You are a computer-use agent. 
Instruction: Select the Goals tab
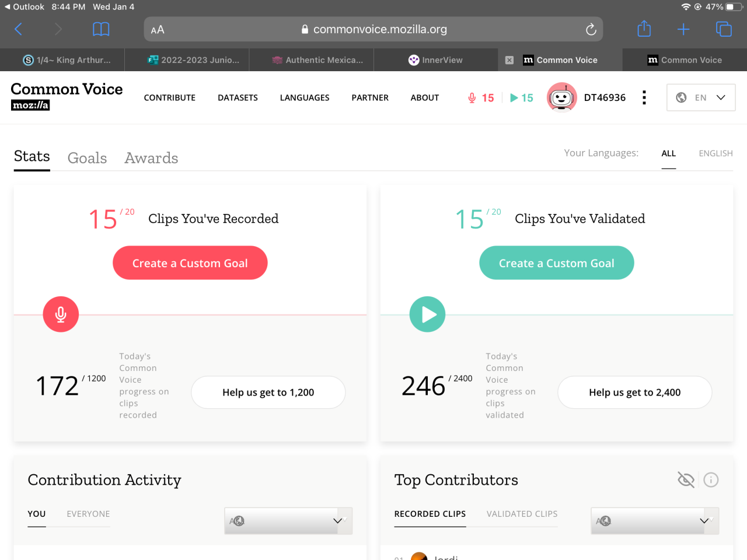click(x=87, y=157)
